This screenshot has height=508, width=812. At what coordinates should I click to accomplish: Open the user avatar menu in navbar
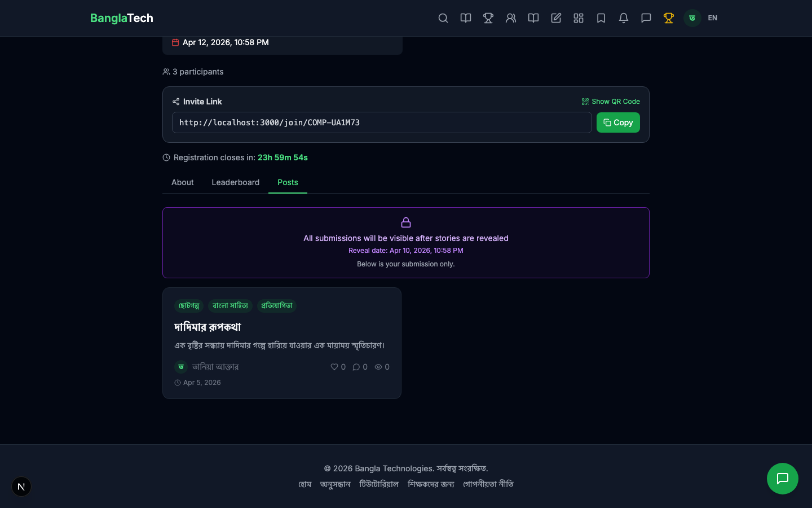pyautogui.click(x=692, y=18)
